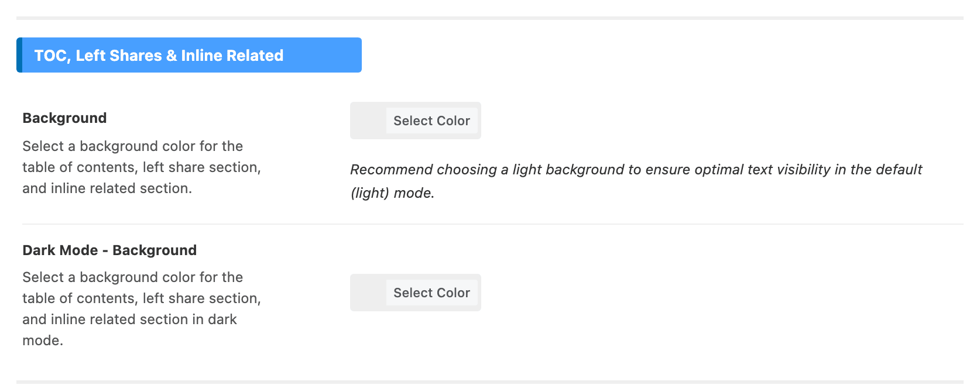Screen dimensions: 980x385
Task: Click the '(light) mode.' italic text line
Action: pyautogui.click(x=392, y=193)
